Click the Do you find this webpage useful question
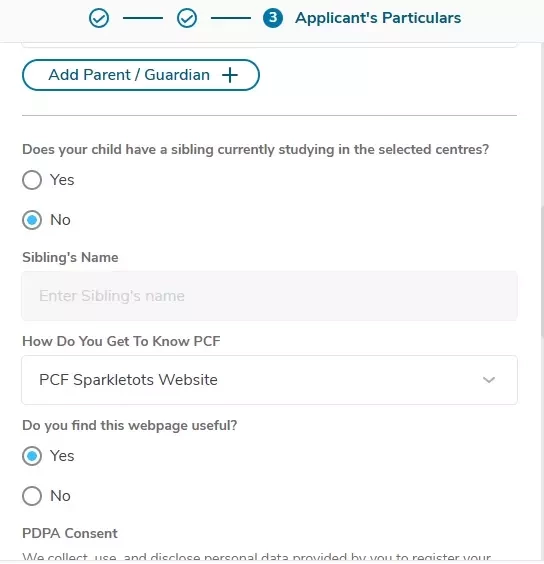 tap(130, 426)
